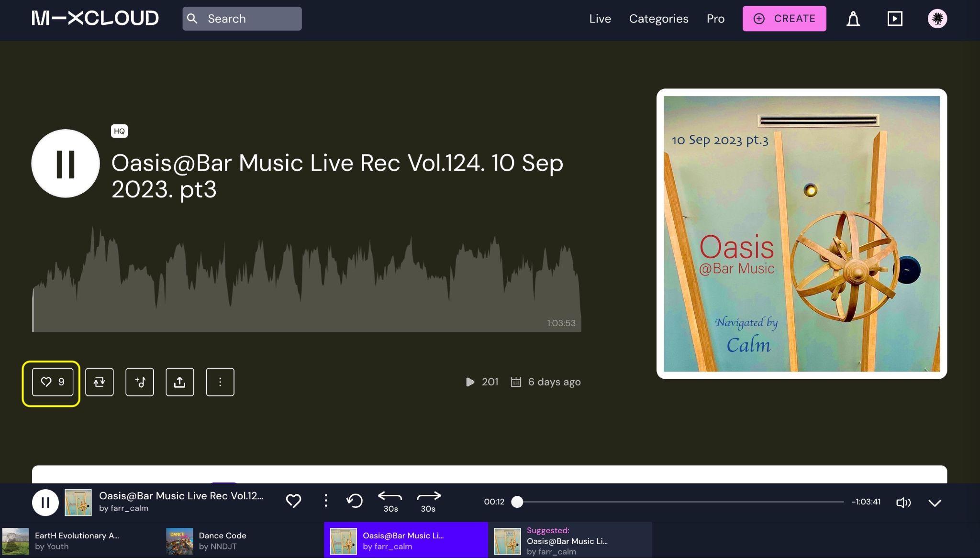Repost the show
Screen dimensions: 980x558
100,382
